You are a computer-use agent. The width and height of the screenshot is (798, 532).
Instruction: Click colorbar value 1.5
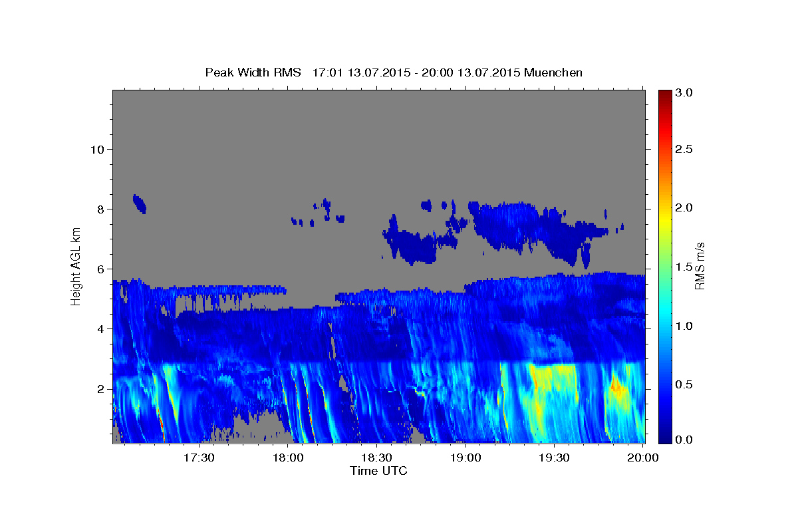(x=685, y=267)
